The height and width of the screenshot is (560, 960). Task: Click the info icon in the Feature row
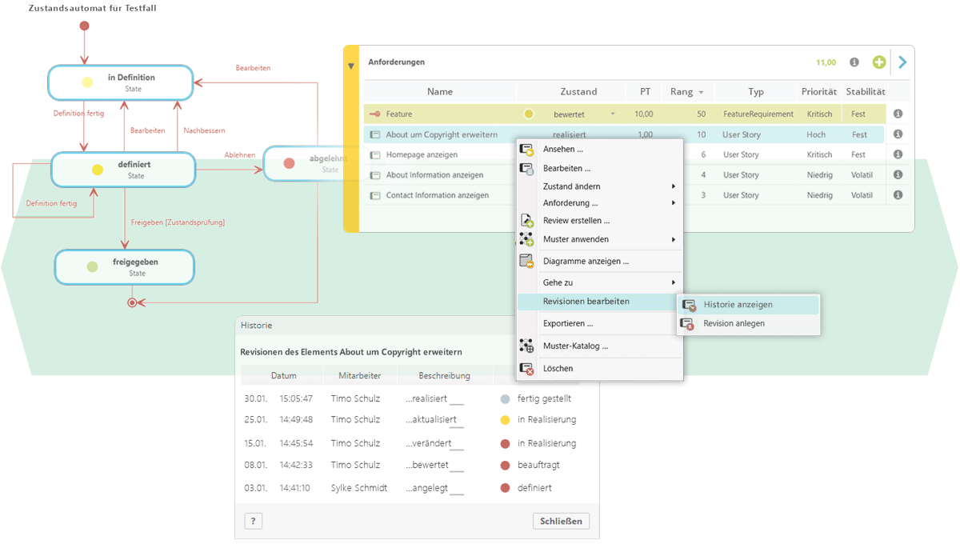pos(898,114)
